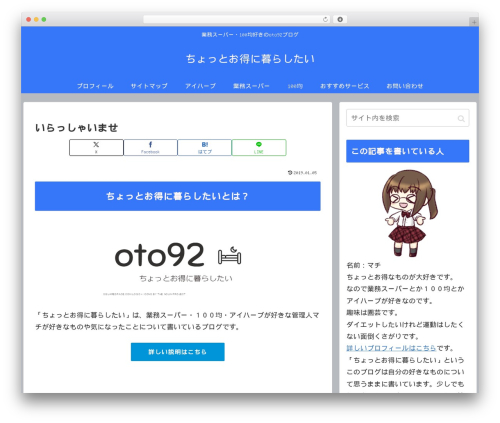Click the いらっしゃいませ page heading
Screen dimensions: 500x423
click(77, 128)
